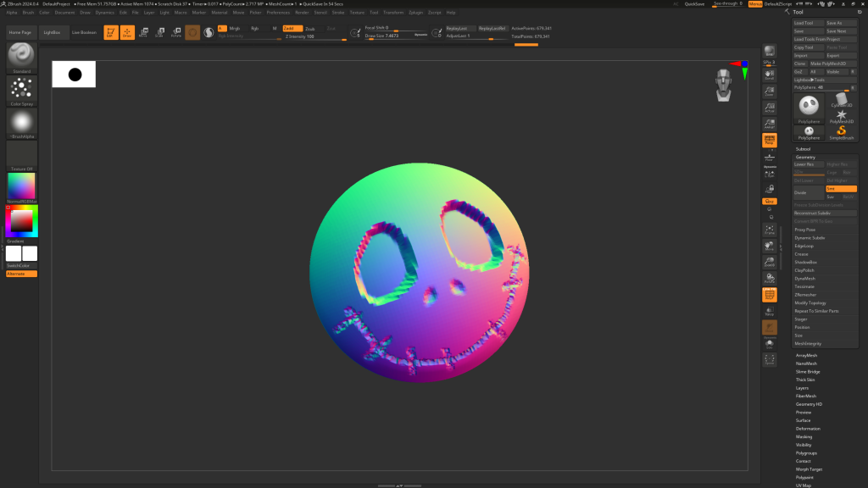Viewport: 868px width, 488px height.
Task: Open the Zplugin menu
Action: pos(416,13)
